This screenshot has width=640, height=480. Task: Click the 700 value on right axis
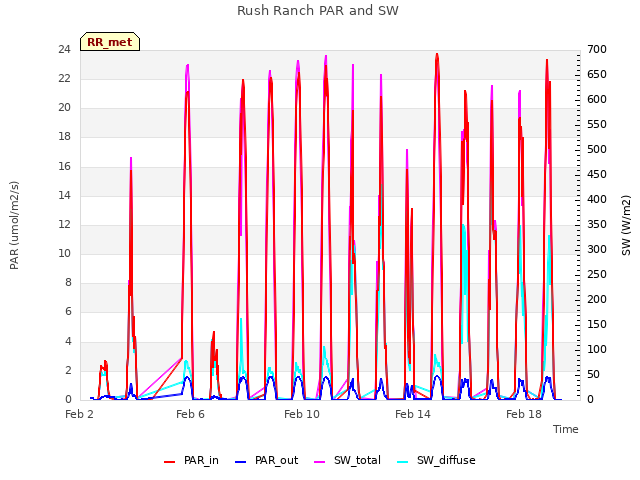click(x=597, y=50)
